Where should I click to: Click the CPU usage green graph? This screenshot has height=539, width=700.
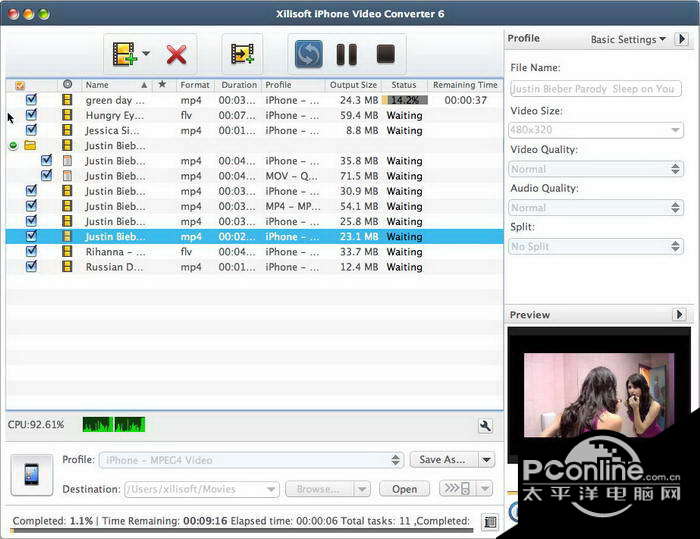tap(114, 424)
